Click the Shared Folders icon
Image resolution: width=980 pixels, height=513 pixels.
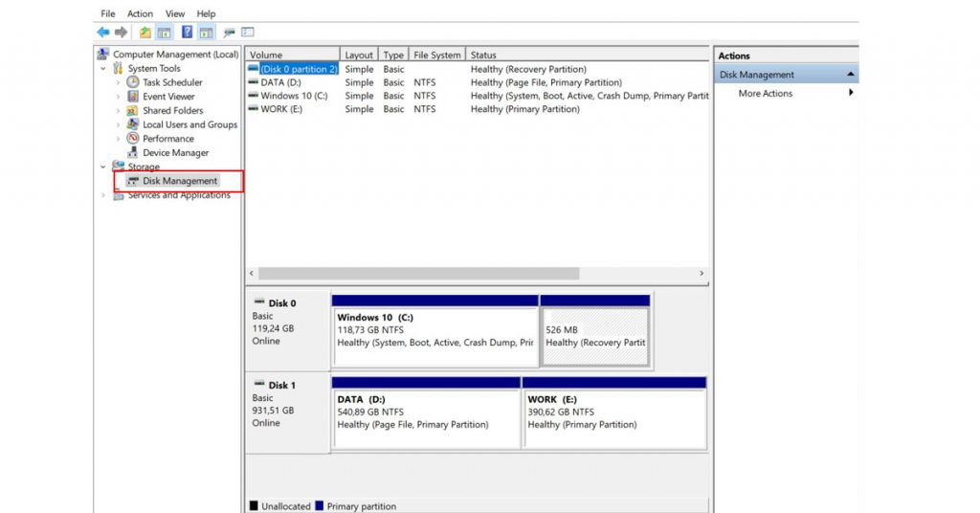click(x=132, y=110)
